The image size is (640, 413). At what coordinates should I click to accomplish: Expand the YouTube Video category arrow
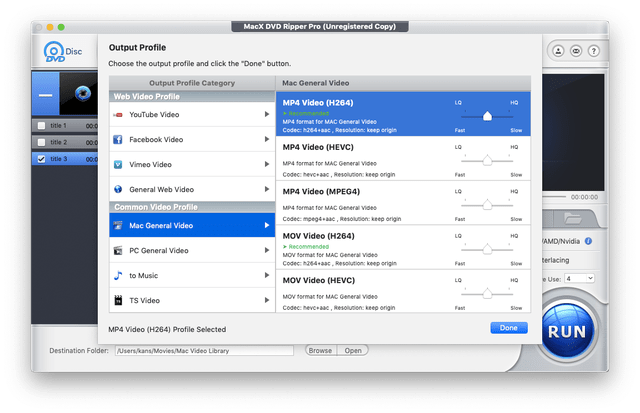coord(266,115)
